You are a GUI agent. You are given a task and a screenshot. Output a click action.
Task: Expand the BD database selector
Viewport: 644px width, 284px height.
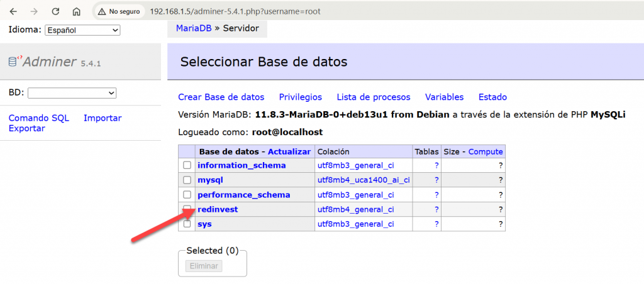[x=72, y=93]
